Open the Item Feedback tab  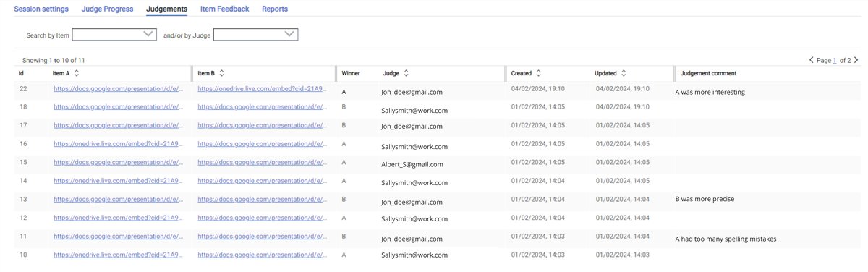tap(224, 9)
